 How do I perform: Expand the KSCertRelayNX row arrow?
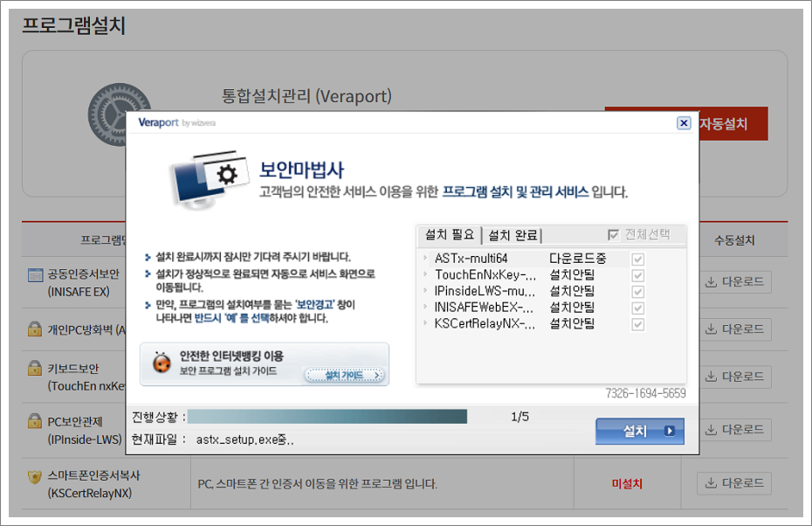[425, 323]
